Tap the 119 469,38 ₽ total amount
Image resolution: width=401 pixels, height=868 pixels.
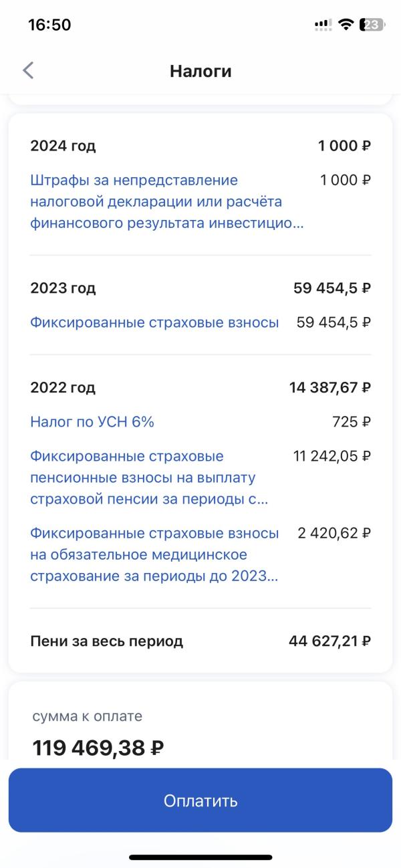click(x=98, y=748)
